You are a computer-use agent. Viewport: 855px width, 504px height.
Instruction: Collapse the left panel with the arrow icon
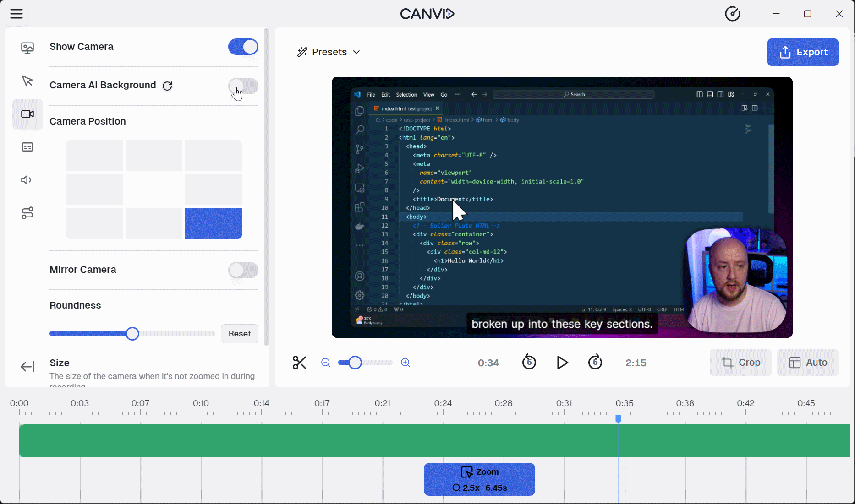point(27,366)
